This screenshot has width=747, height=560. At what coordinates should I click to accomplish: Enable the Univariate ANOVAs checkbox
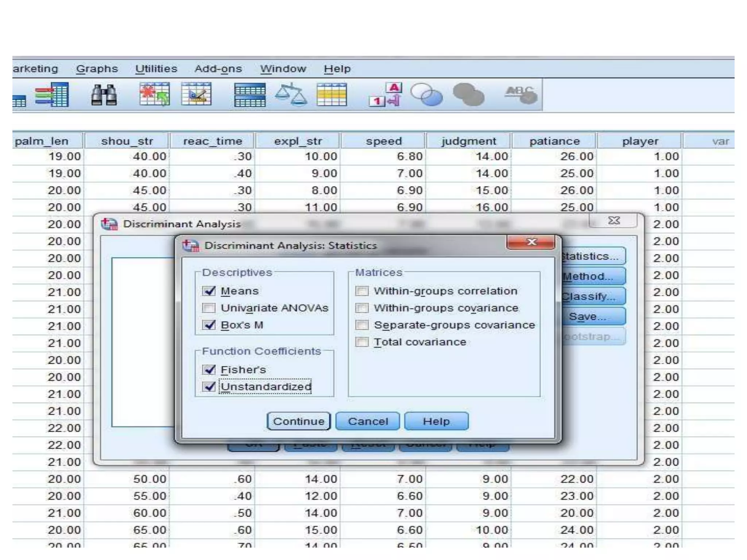click(x=209, y=308)
